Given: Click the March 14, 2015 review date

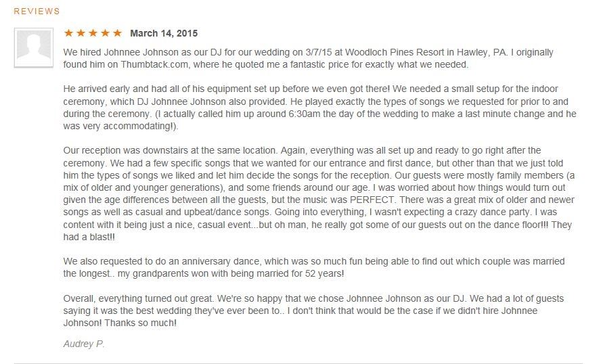Looking at the screenshot, I should point(164,33).
